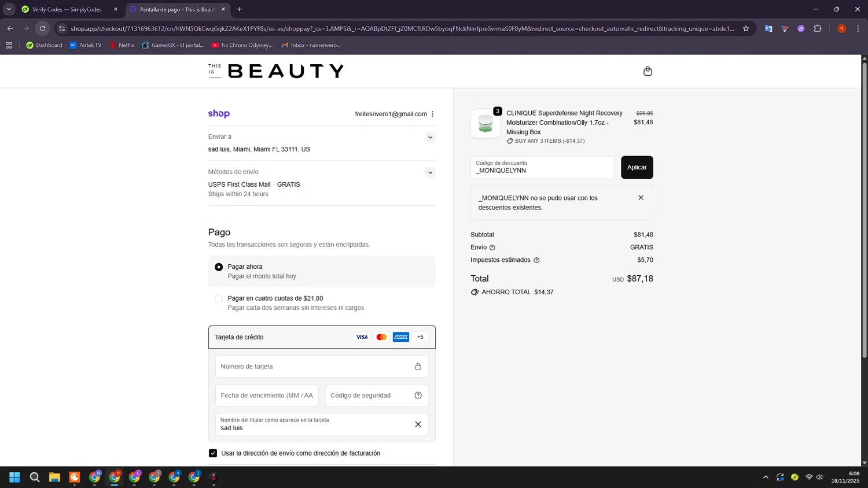
Task: Select the Pantalla de pago tab
Action: pos(178,9)
